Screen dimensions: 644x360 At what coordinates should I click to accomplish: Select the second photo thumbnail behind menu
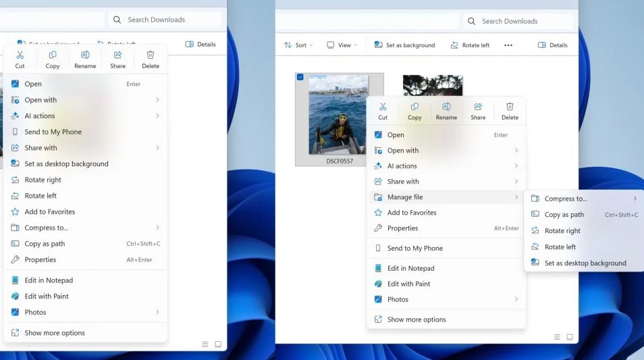tap(433, 85)
